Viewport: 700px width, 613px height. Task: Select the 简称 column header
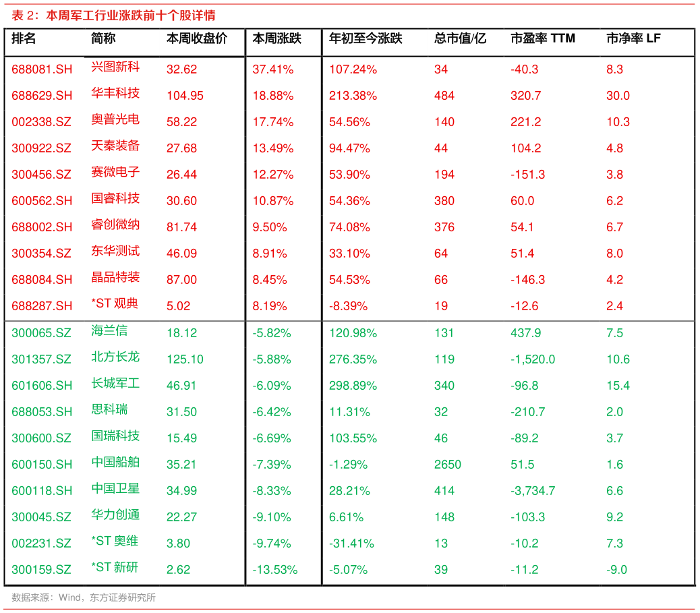tap(103, 39)
